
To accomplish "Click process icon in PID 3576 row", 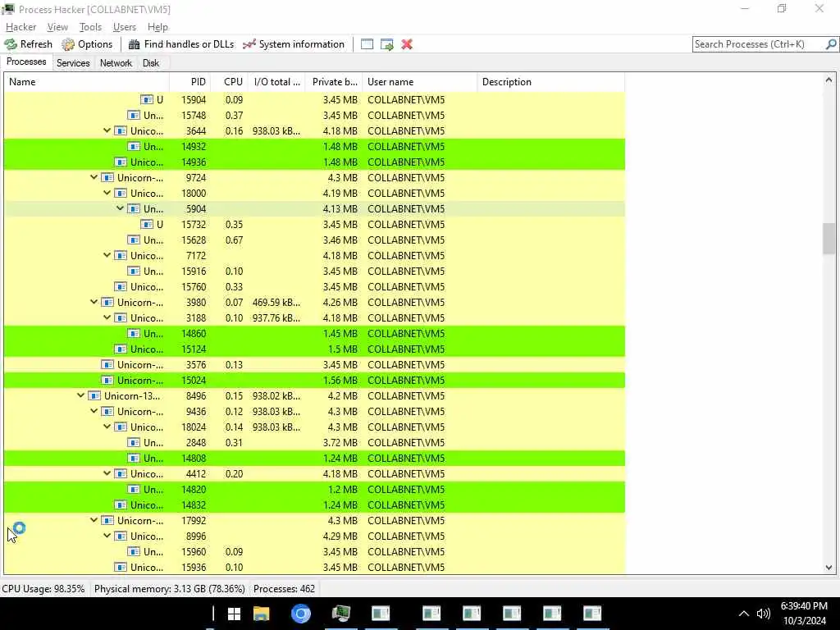I will 107,365.
